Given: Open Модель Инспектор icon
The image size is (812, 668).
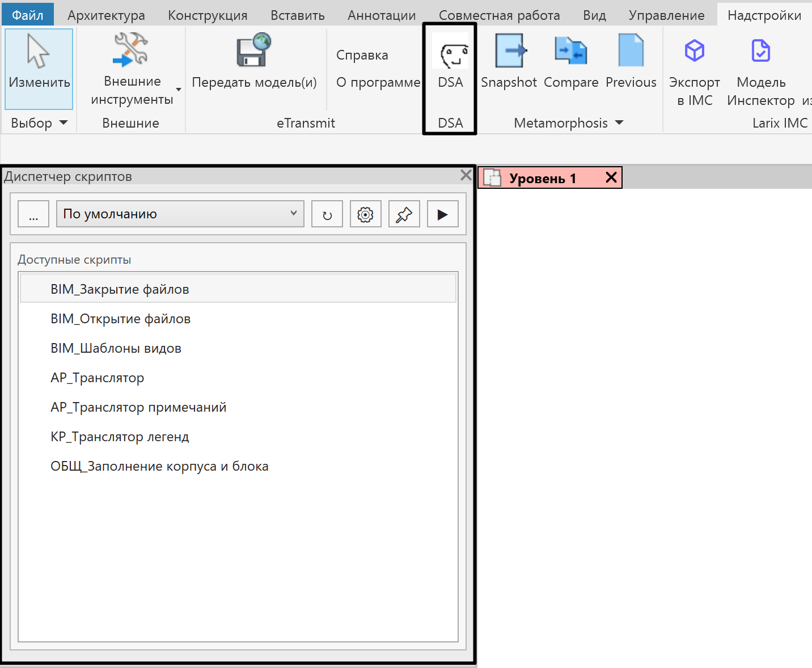Looking at the screenshot, I should click(x=761, y=51).
